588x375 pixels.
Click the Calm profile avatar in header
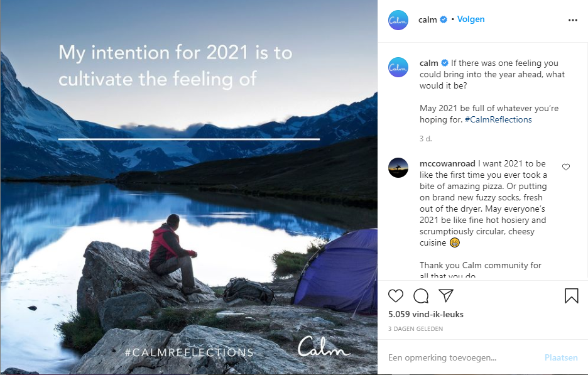tap(398, 20)
